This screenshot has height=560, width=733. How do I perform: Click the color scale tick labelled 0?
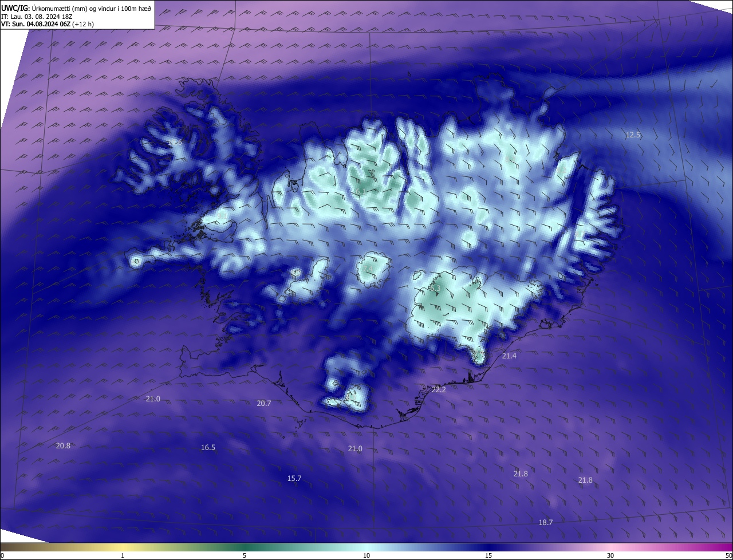[2, 555]
